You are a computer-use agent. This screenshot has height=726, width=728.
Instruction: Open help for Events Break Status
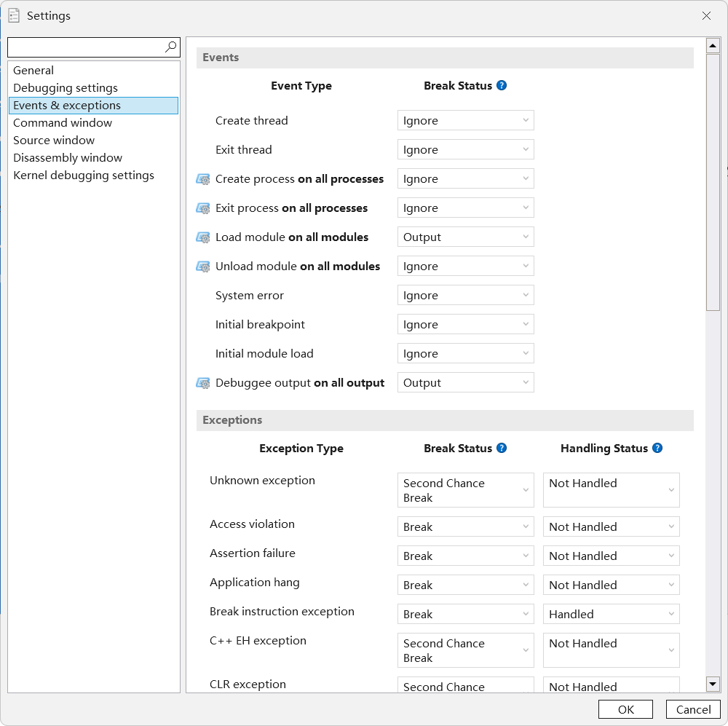pos(502,85)
